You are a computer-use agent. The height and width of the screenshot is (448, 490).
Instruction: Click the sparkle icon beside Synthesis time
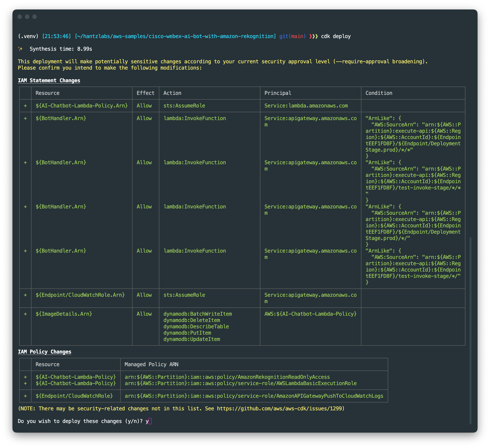tap(20, 49)
